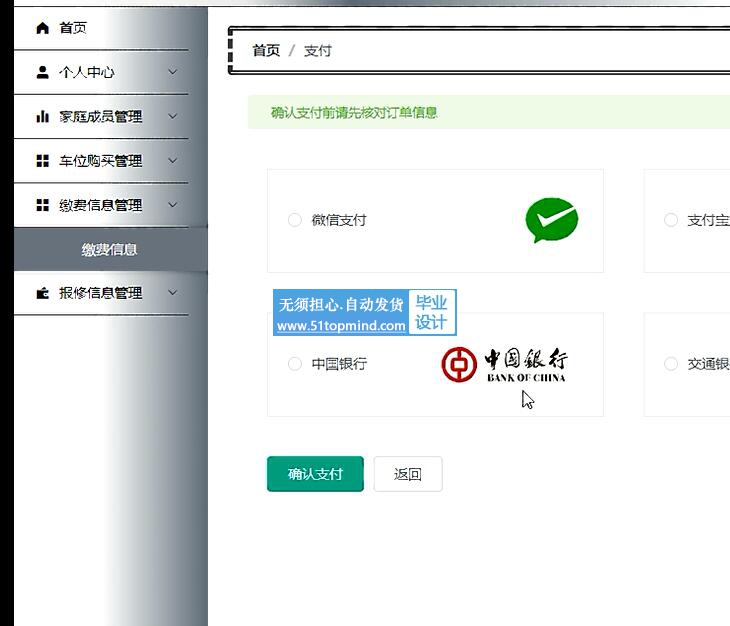Screen dimensions: 730x626
Task: Click wallet icon beside 报修信息管理
Action: 42,293
